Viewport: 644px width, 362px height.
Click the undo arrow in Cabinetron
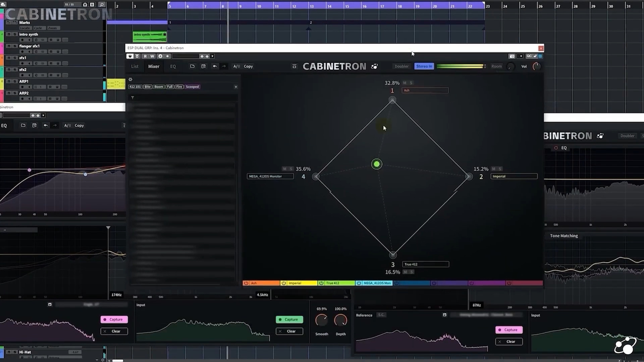215,66
